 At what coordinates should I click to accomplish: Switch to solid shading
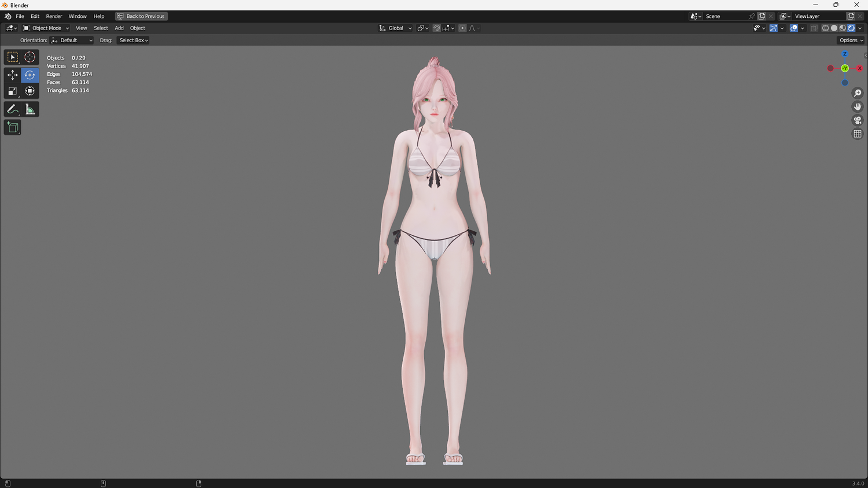834,28
